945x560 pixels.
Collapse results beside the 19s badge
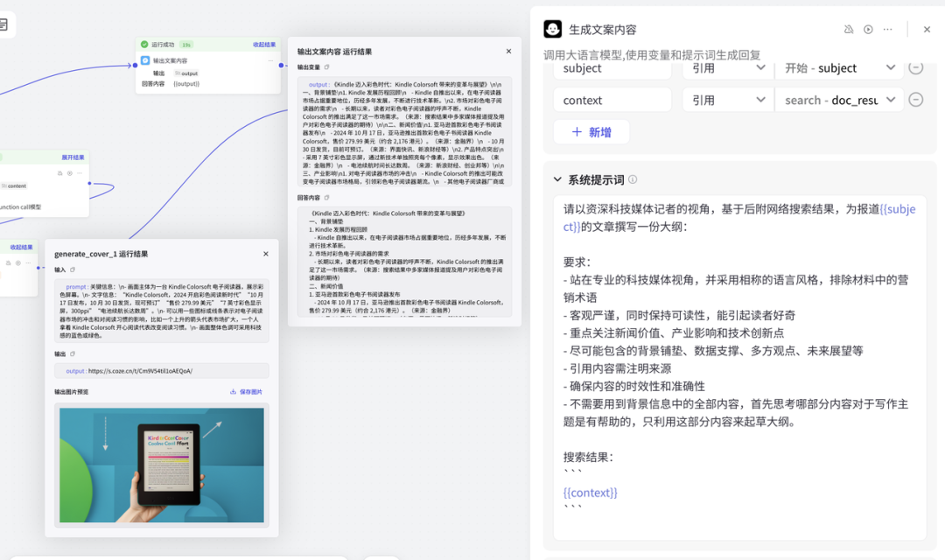pos(264,45)
